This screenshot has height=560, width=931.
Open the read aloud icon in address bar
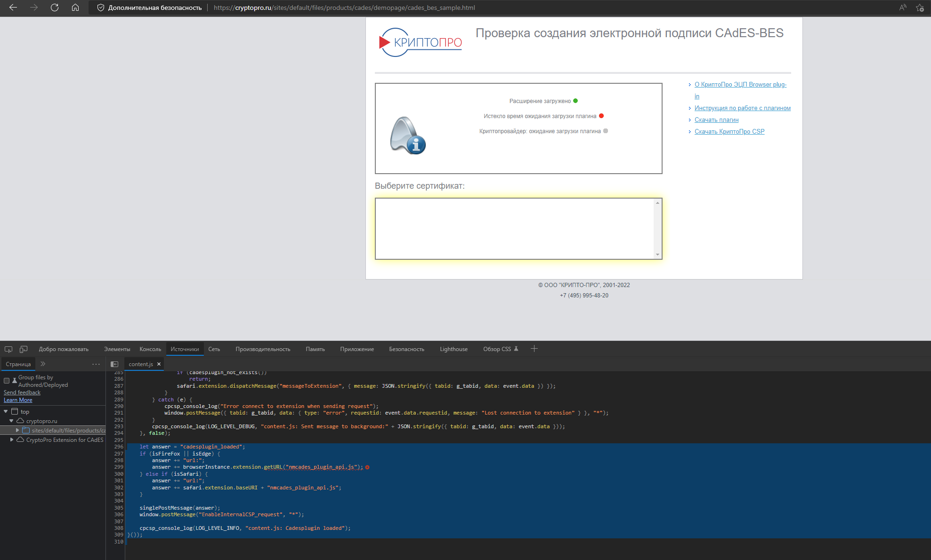[x=903, y=8]
